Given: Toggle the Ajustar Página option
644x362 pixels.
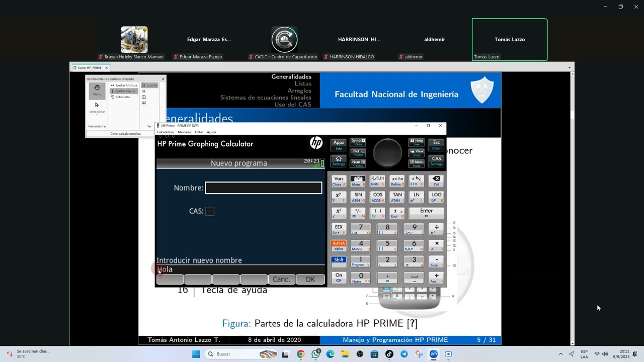Looking at the screenshot, I should pyautogui.click(x=124, y=91).
